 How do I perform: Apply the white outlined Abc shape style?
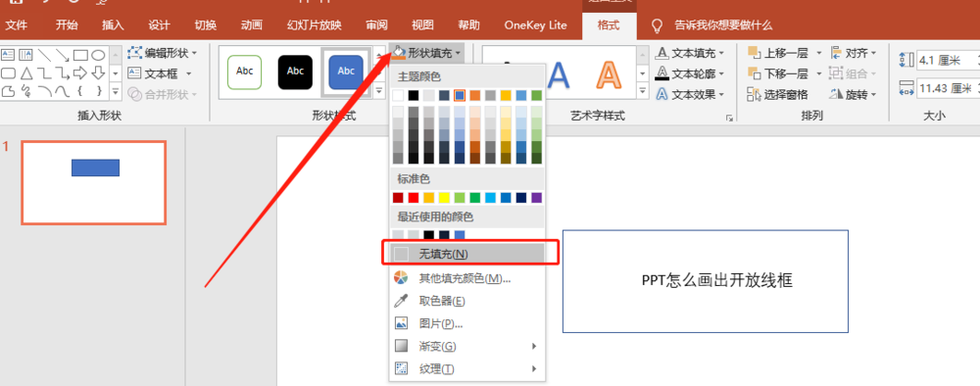pyautogui.click(x=245, y=72)
